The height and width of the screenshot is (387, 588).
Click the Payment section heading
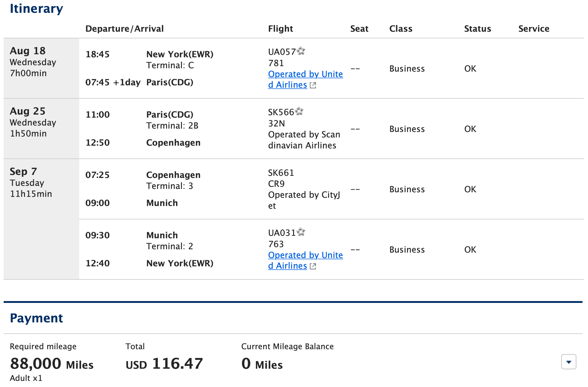tap(37, 318)
